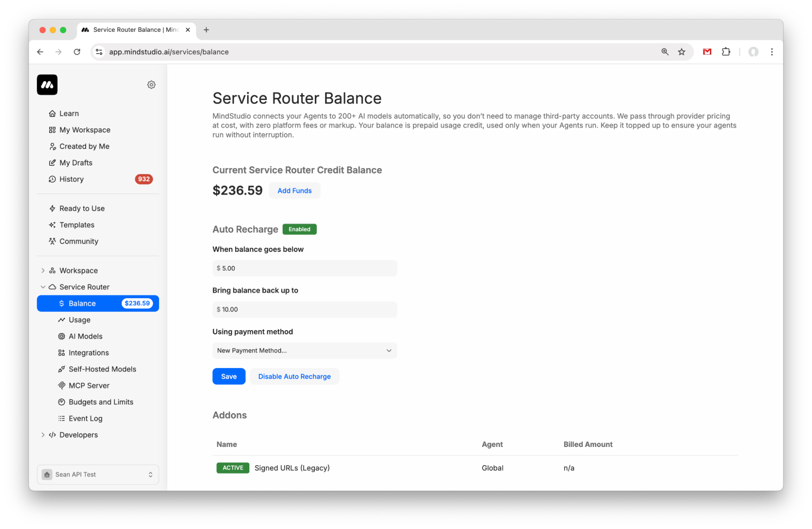This screenshot has height=529, width=812.
Task: Open the New Payment Method dropdown
Action: (x=304, y=350)
